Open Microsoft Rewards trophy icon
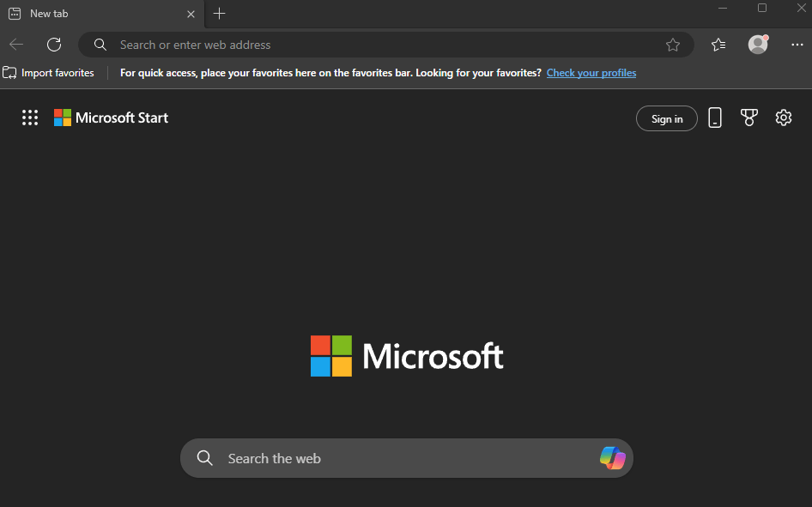This screenshot has width=812, height=507. 748,118
